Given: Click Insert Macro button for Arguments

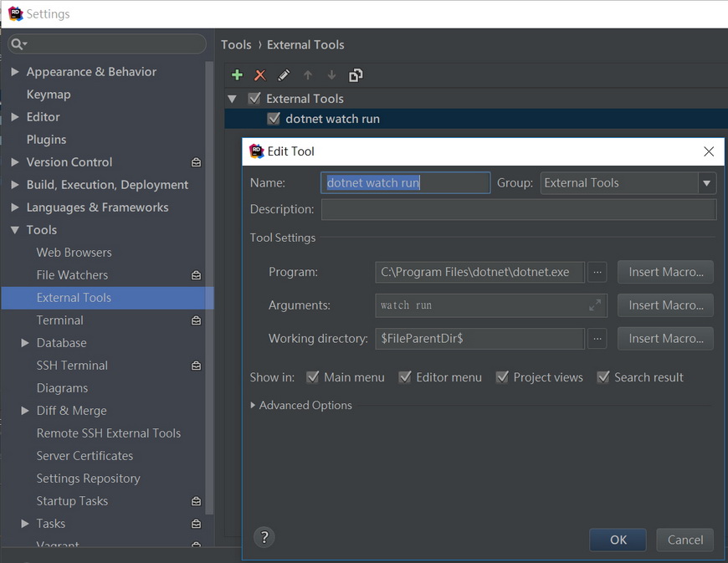Looking at the screenshot, I should 665,305.
